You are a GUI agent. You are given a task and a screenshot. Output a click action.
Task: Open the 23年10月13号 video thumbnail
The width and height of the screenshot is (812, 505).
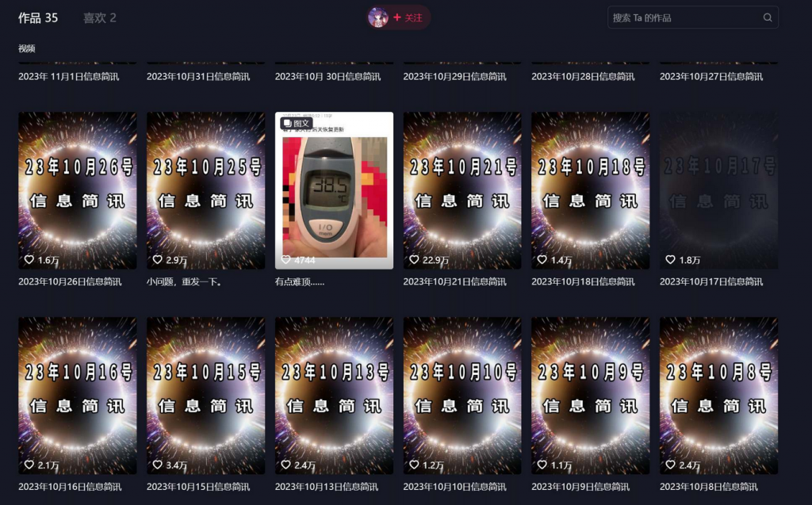pos(334,396)
